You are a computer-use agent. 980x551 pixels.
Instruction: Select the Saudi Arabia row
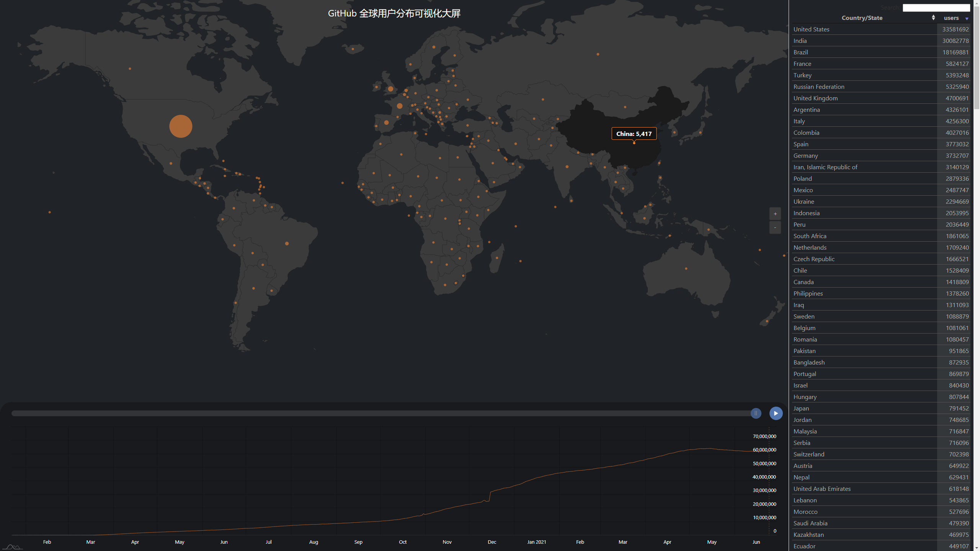[x=881, y=523]
